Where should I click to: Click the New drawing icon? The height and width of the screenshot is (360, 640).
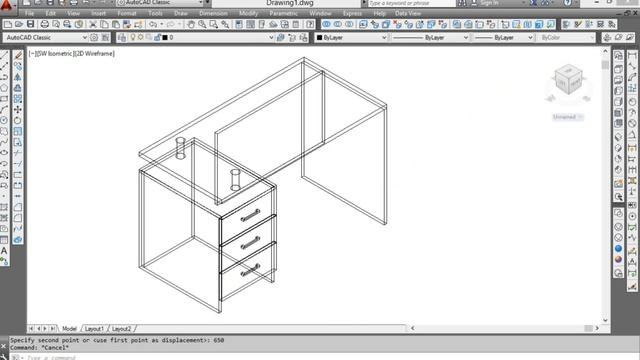[7, 24]
